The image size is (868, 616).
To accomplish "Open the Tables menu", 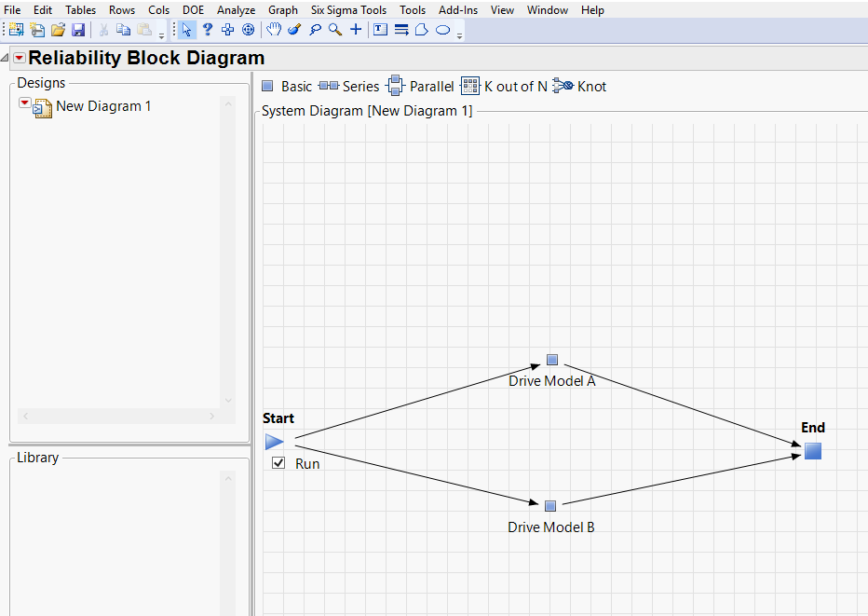I will 80,10.
